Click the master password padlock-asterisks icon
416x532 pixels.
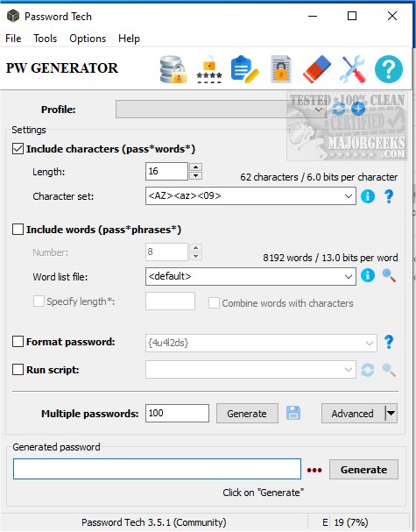click(x=209, y=69)
